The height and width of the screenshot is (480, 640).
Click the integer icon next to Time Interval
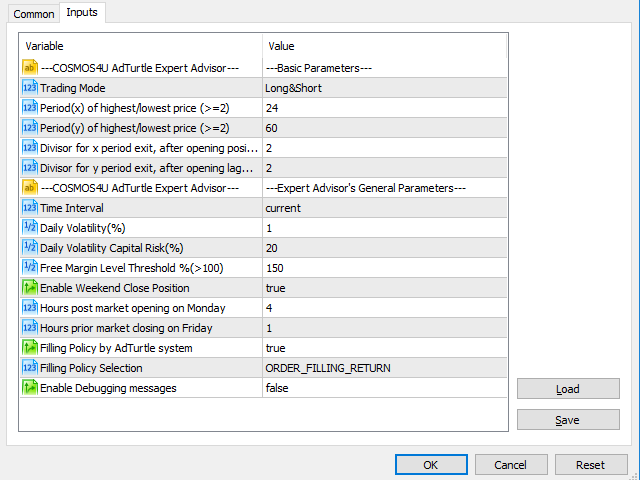[30, 208]
